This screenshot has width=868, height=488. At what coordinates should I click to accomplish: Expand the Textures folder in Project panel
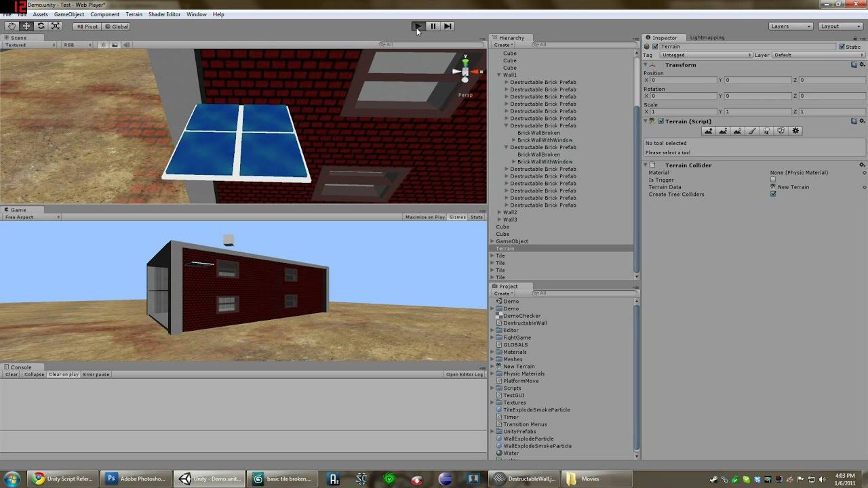pos(492,402)
